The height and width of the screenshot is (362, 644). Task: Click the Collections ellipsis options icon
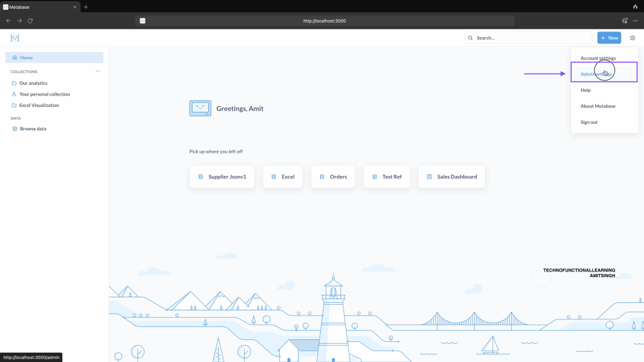pos(97,72)
